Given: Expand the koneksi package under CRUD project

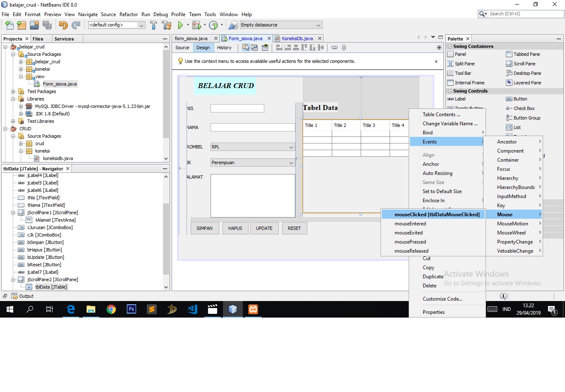Looking at the screenshot, I should pyautogui.click(x=20, y=151).
